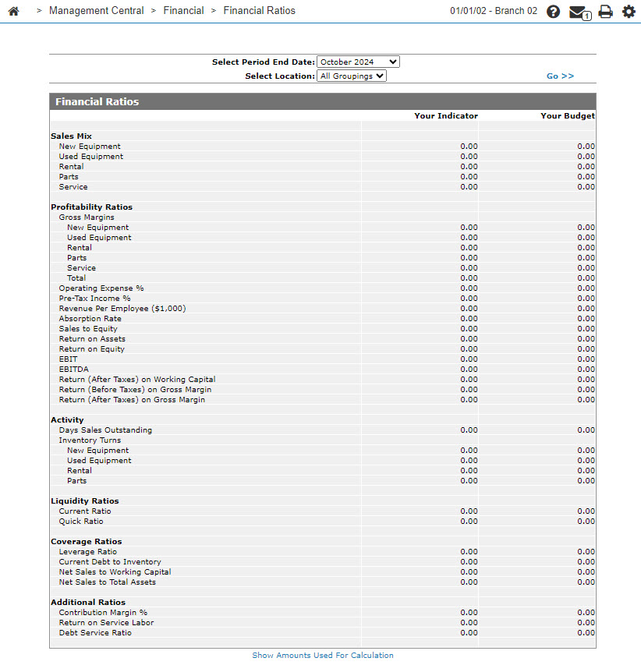Select the Contribution Margin % label

104,613
